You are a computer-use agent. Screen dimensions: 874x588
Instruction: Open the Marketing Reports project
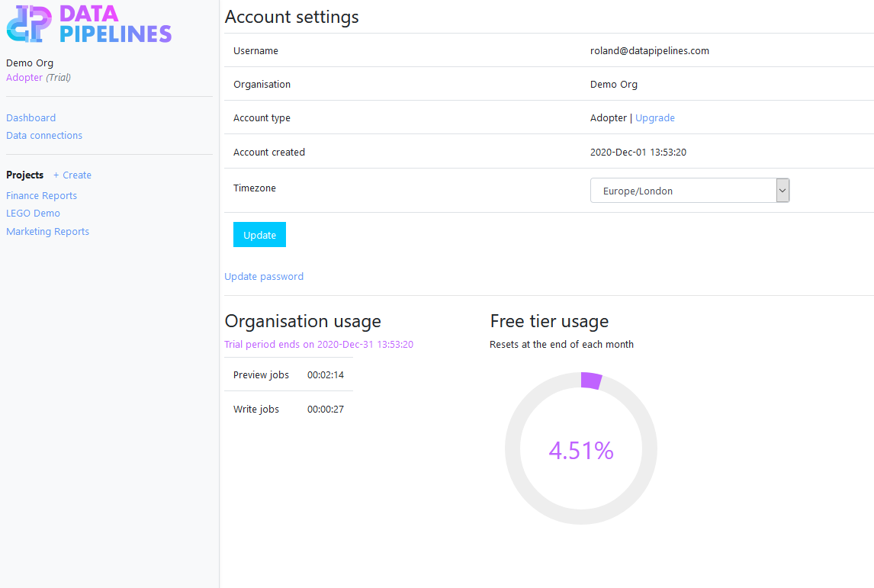point(47,231)
